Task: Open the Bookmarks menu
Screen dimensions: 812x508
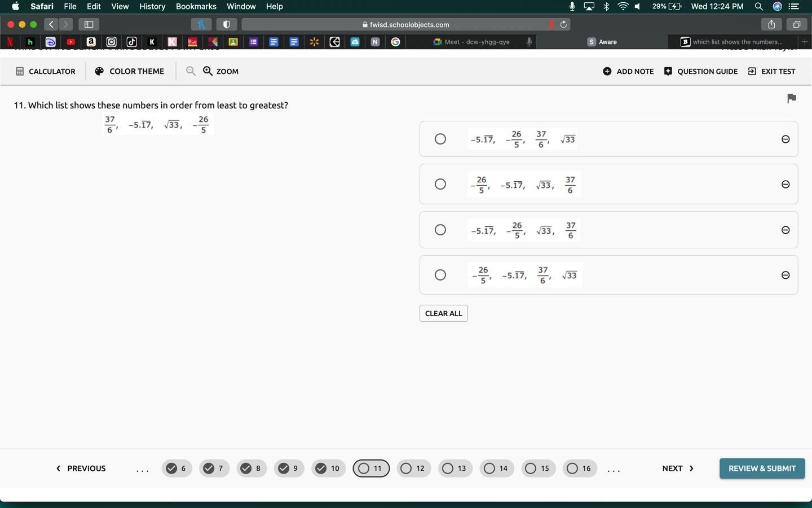Action: (x=196, y=6)
